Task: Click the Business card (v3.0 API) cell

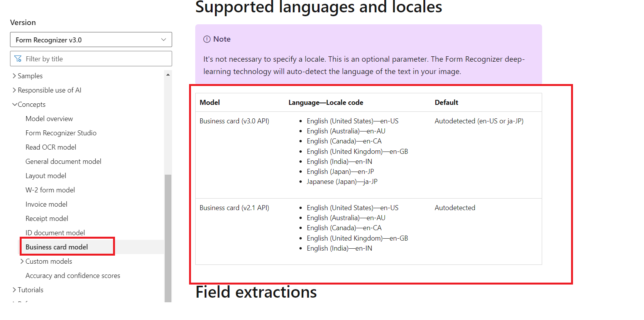Action: click(x=234, y=121)
